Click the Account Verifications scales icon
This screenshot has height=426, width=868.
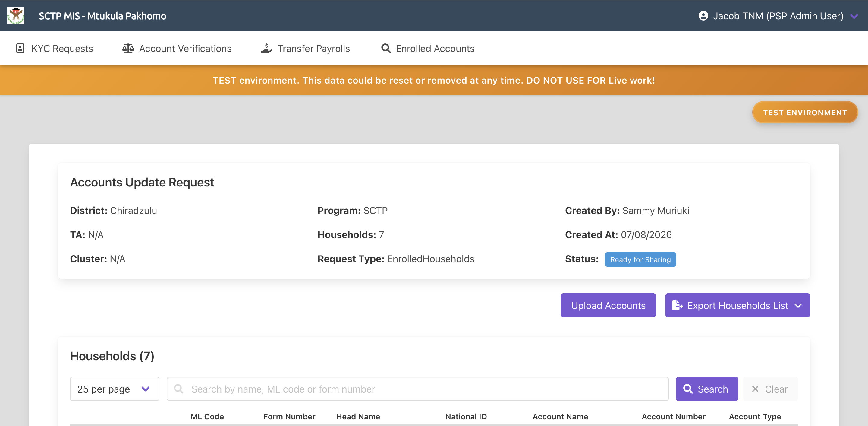(x=128, y=49)
